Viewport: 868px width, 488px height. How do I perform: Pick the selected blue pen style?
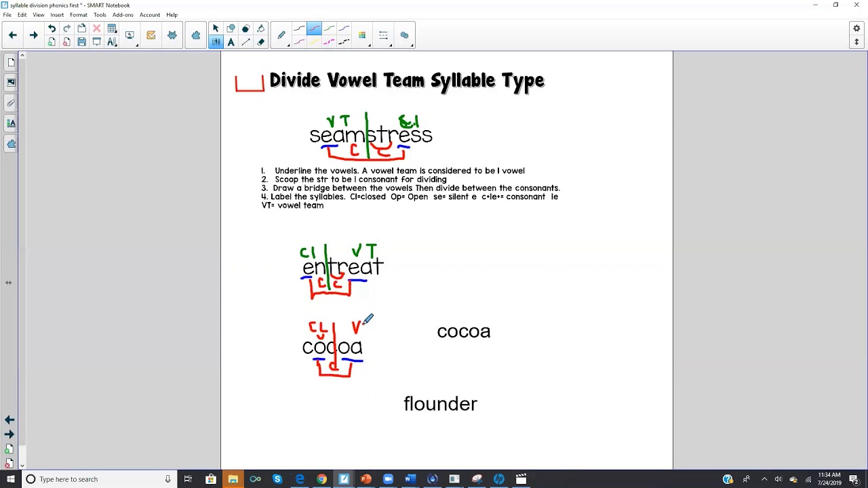[x=314, y=28]
